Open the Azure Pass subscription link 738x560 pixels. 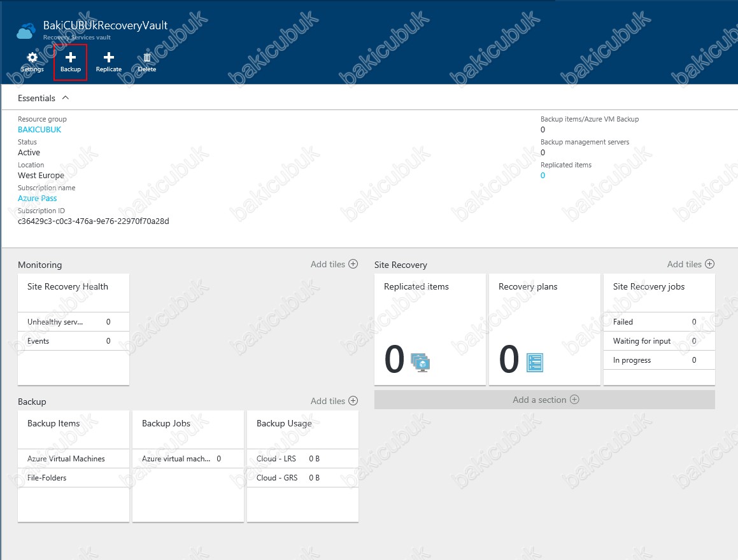(37, 199)
